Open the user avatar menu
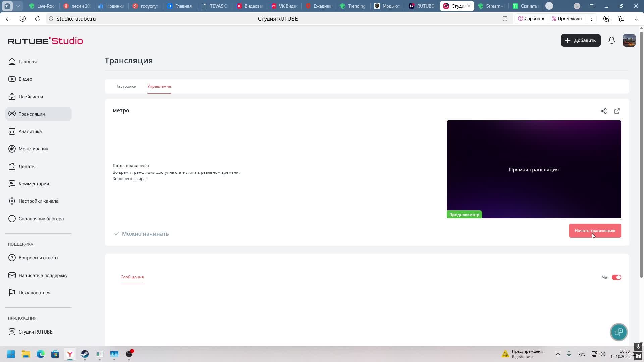Screen dimensions: 644x362 [629, 40]
